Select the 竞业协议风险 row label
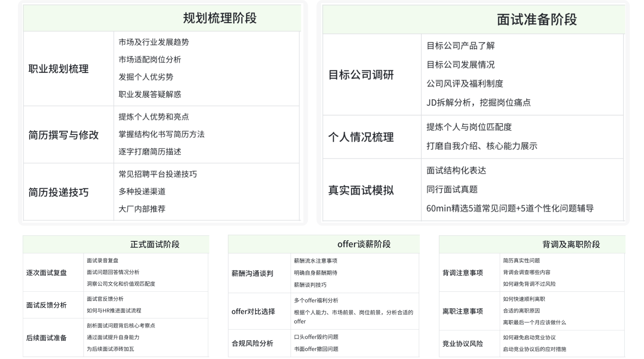The image size is (644, 359). 462,344
